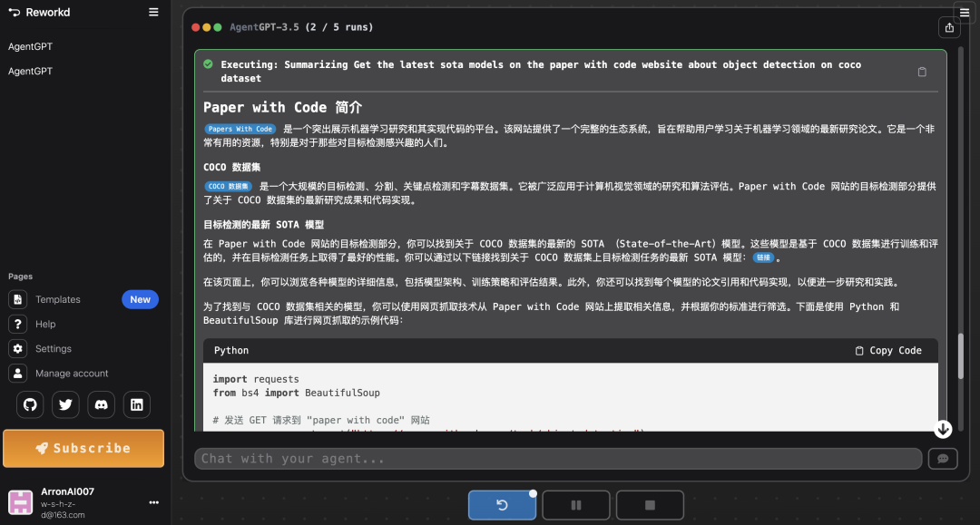Select the second AgentGPT entry in sidebar
The image size is (980, 525).
[x=31, y=71]
